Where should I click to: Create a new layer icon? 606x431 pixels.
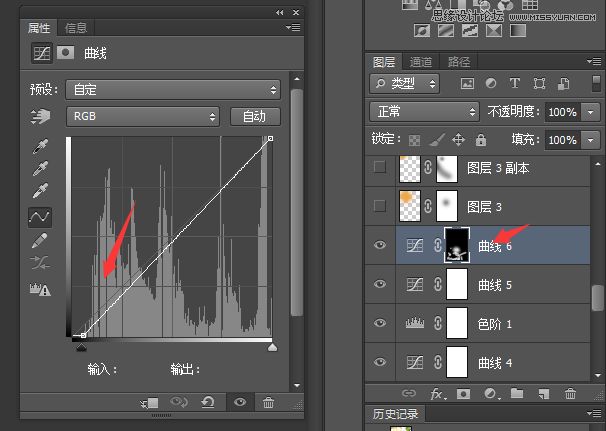(x=544, y=394)
